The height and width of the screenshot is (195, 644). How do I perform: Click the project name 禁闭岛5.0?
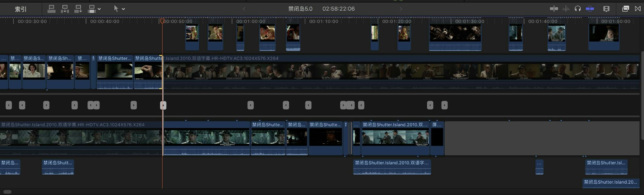(300, 9)
